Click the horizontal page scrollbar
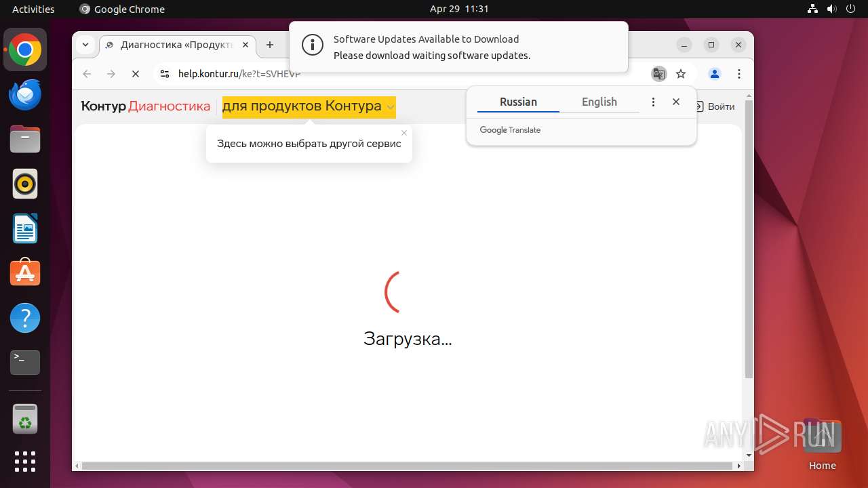This screenshot has height=488, width=868. 408,466
